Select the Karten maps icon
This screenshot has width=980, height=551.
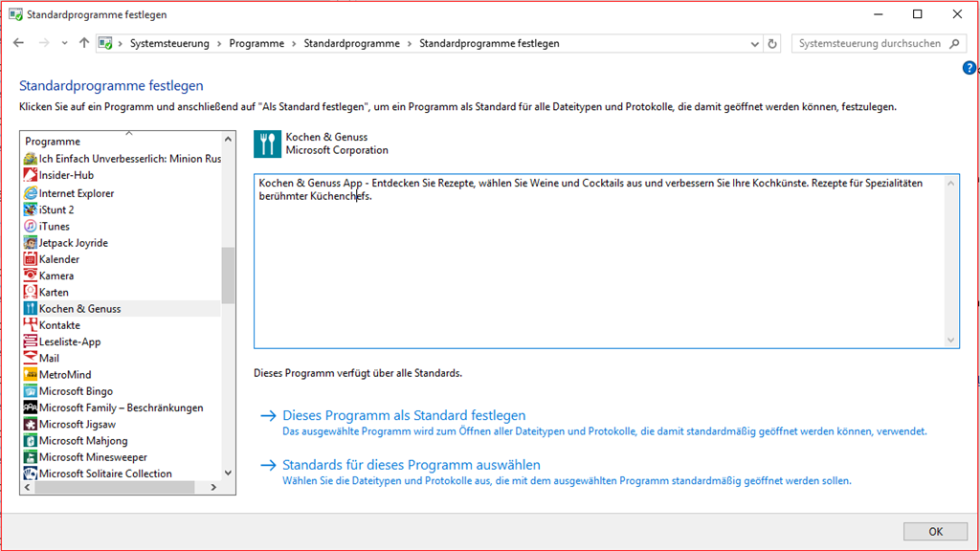[x=30, y=292]
